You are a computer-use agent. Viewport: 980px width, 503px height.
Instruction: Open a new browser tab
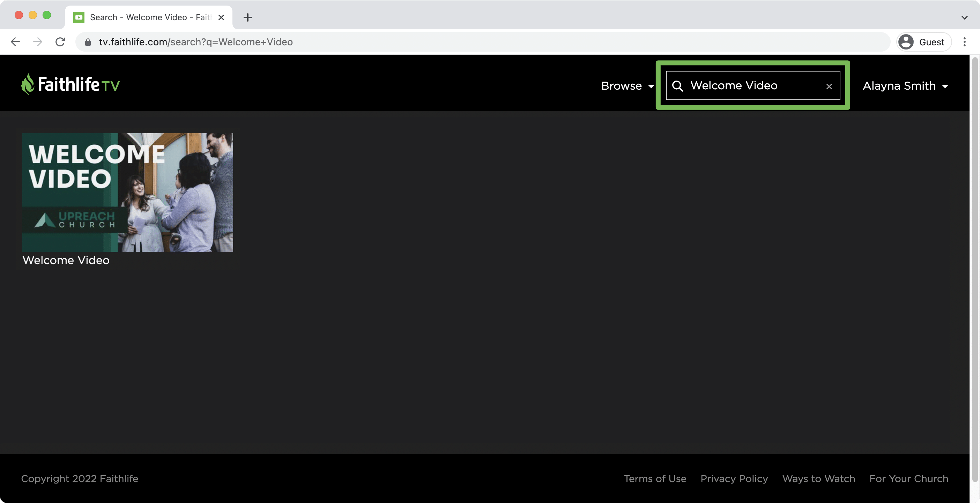(248, 17)
